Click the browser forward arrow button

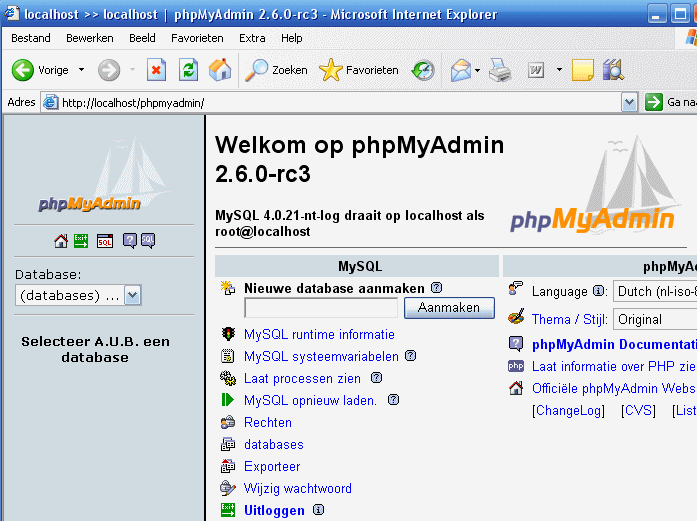pyautogui.click(x=109, y=70)
